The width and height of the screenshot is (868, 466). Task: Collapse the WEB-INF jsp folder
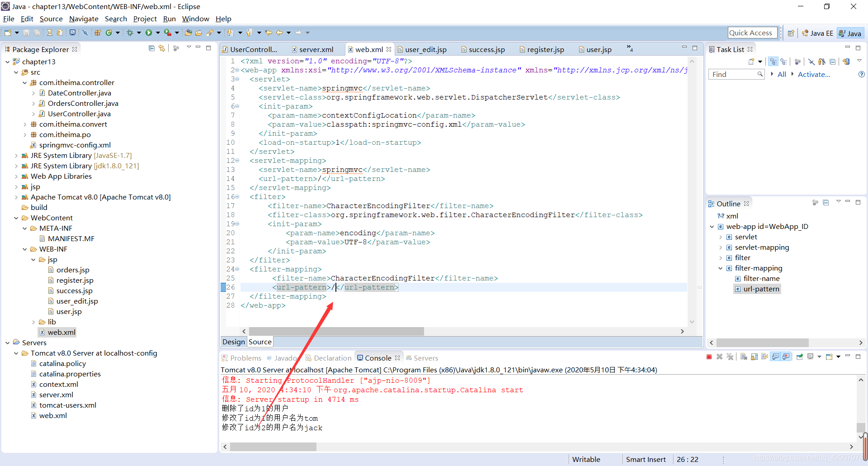[x=33, y=259]
